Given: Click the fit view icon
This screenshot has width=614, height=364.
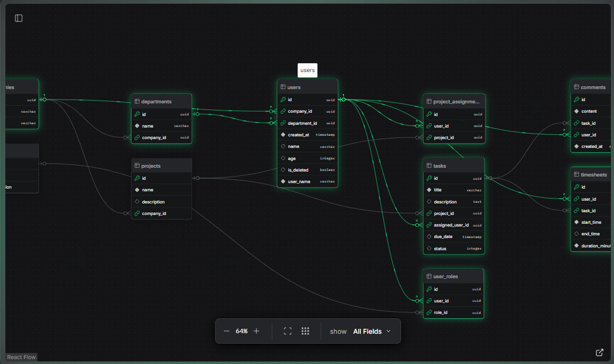Looking at the screenshot, I should coord(287,331).
